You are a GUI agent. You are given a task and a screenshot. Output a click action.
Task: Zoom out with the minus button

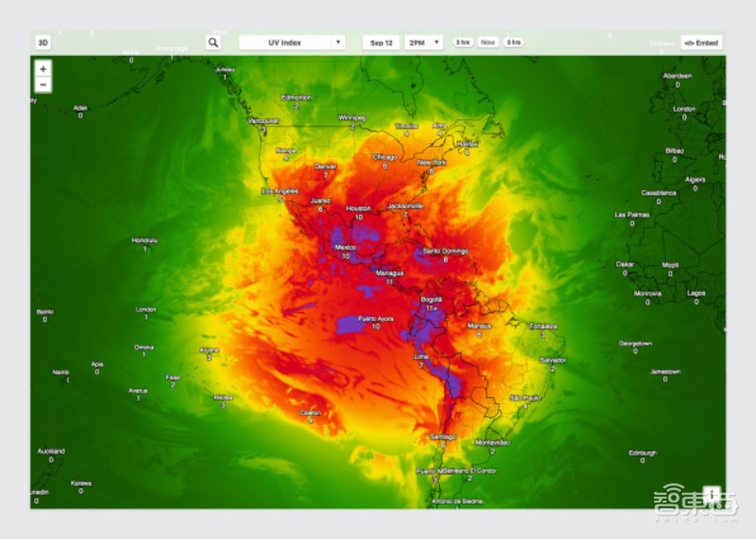43,85
